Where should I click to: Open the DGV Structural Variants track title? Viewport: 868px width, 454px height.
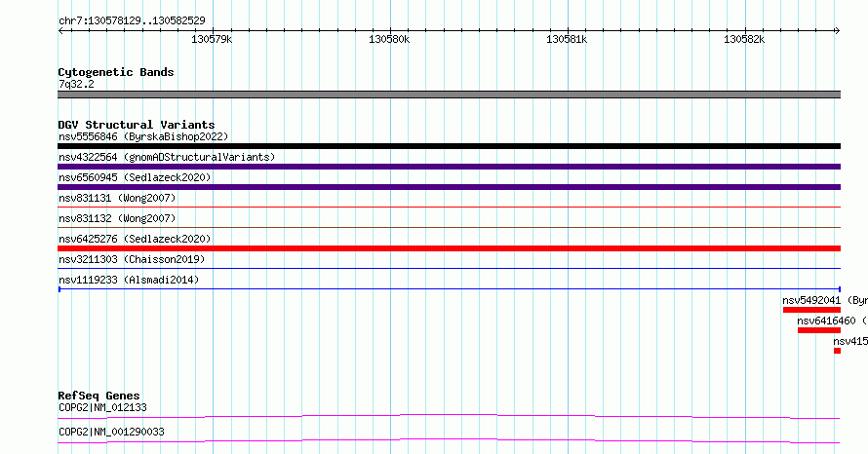point(137,125)
